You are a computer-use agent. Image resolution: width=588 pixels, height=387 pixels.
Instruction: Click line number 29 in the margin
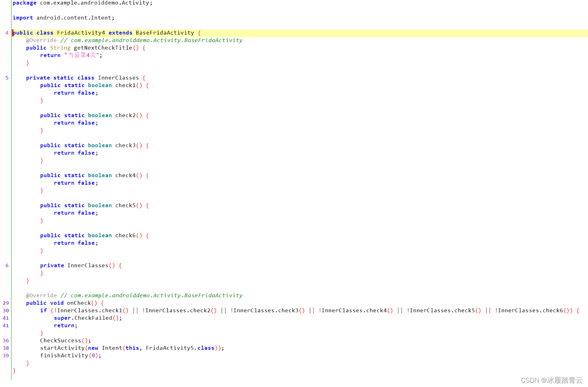click(5, 303)
